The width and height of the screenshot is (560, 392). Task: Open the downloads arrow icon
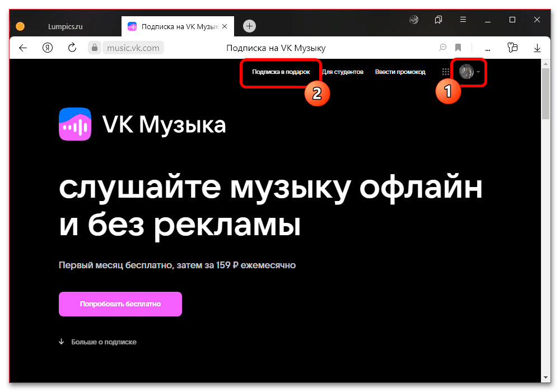tap(537, 48)
